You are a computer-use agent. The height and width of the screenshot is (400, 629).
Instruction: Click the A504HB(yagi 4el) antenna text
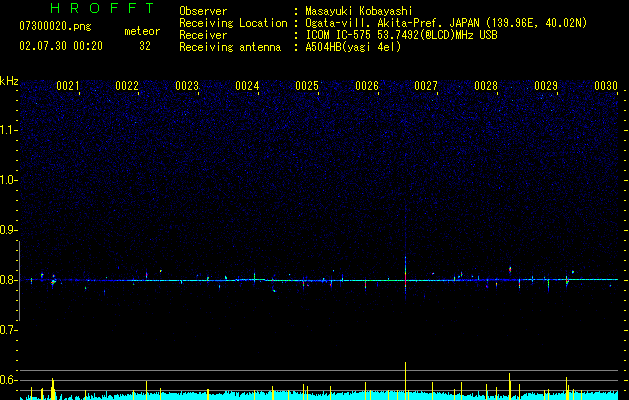tap(353, 47)
